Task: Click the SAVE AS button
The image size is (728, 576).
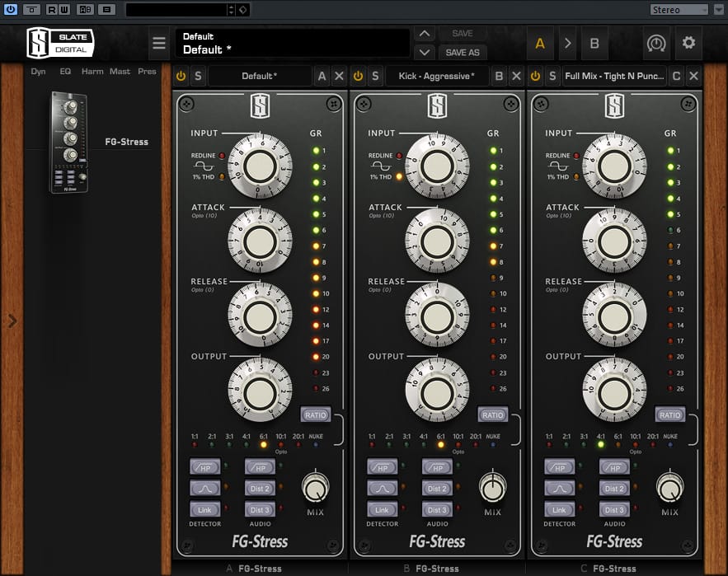Action: 463,53
